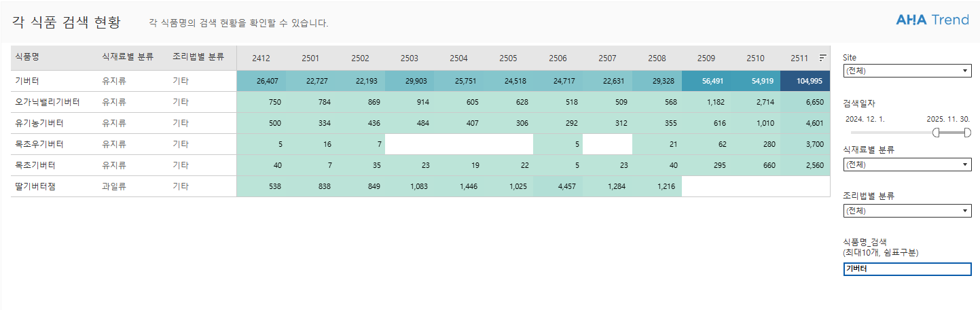Click the 104,995 cell in the heatmap

click(805, 81)
